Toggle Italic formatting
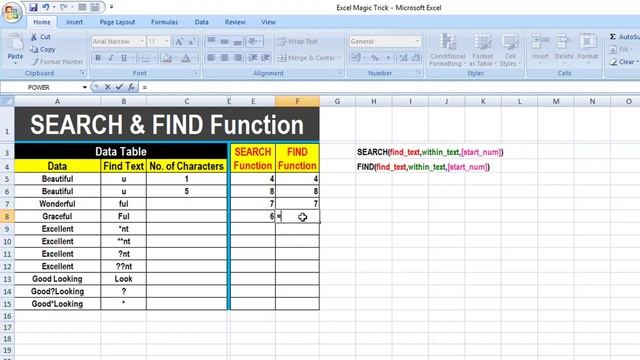Screen dimensions: 640x360 coord(111,58)
